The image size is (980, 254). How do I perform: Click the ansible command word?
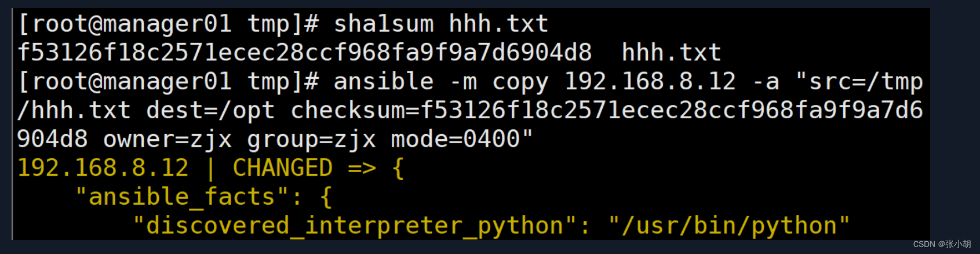383,82
